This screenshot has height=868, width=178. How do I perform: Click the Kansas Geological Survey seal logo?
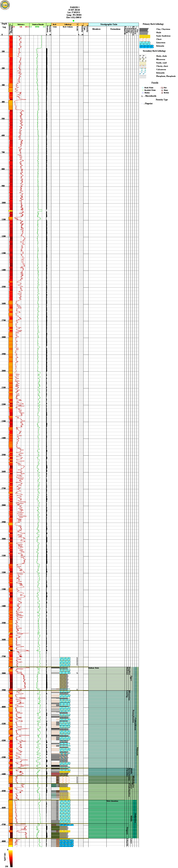click(x=5, y=5)
